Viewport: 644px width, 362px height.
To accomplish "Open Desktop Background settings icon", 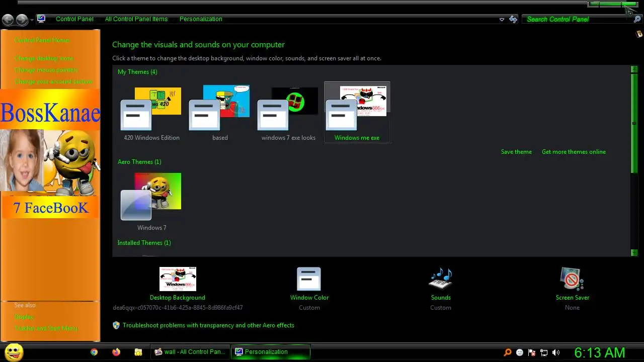I will 178,279.
